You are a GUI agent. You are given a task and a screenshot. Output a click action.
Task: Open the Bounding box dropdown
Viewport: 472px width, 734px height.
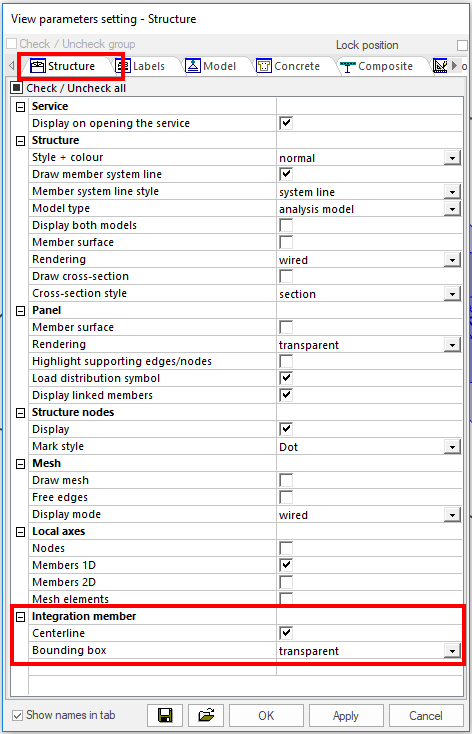pyautogui.click(x=452, y=651)
